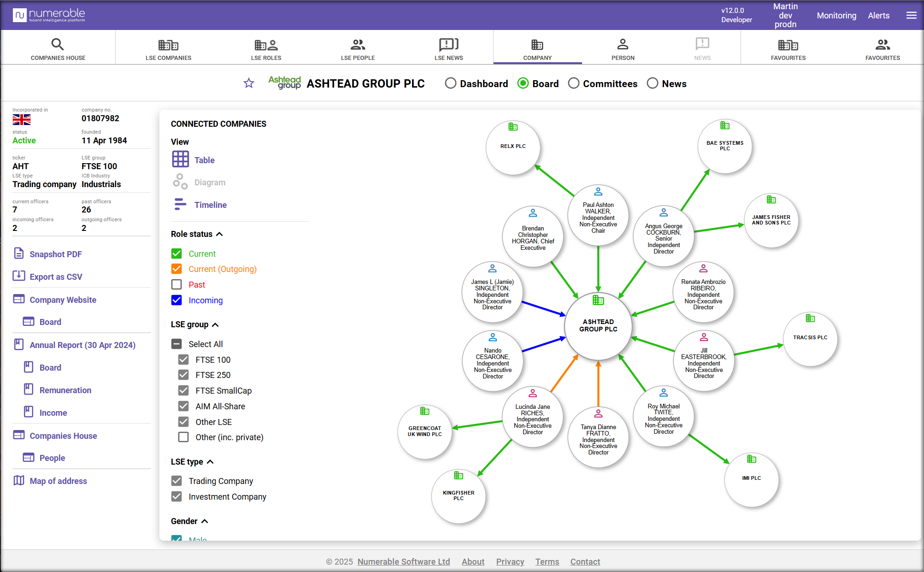Click Renata Ribeiro person node
This screenshot has height=572, width=924.
[x=703, y=292]
